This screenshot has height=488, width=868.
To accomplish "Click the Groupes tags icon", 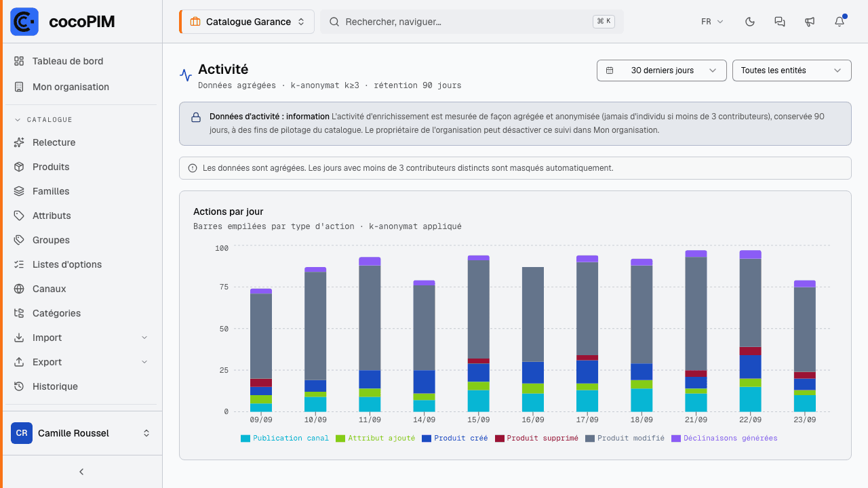I will click(x=19, y=240).
